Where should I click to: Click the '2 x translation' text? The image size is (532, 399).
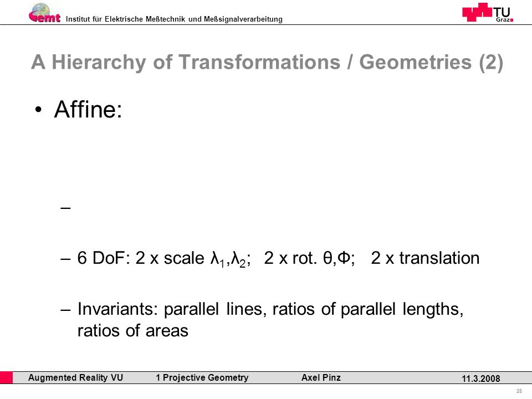coord(425,258)
